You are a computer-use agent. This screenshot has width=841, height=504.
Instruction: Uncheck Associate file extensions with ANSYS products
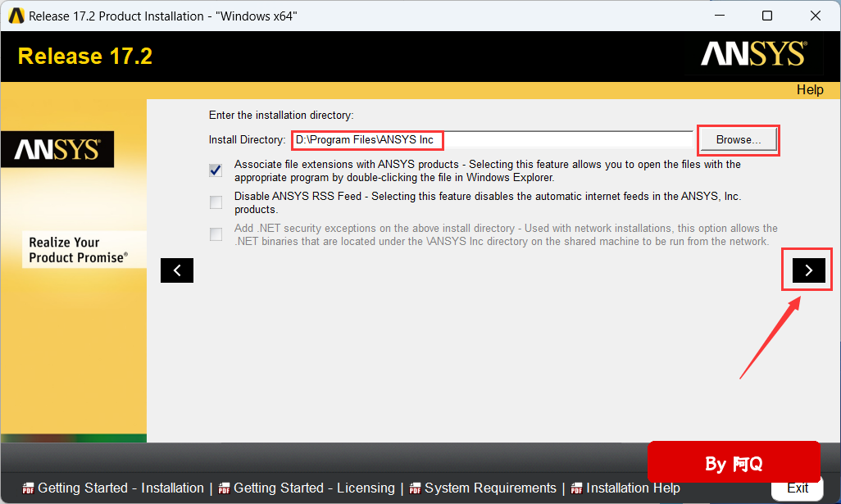(x=216, y=170)
